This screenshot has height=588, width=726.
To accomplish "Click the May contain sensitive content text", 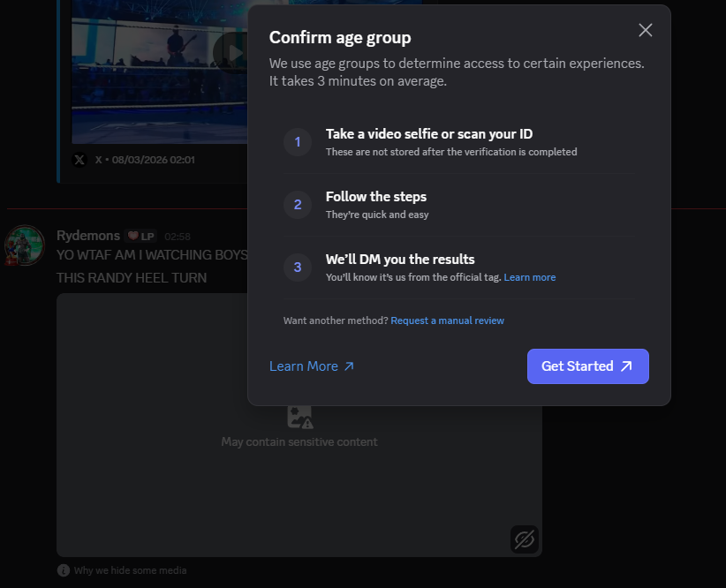I will pos(299,441).
